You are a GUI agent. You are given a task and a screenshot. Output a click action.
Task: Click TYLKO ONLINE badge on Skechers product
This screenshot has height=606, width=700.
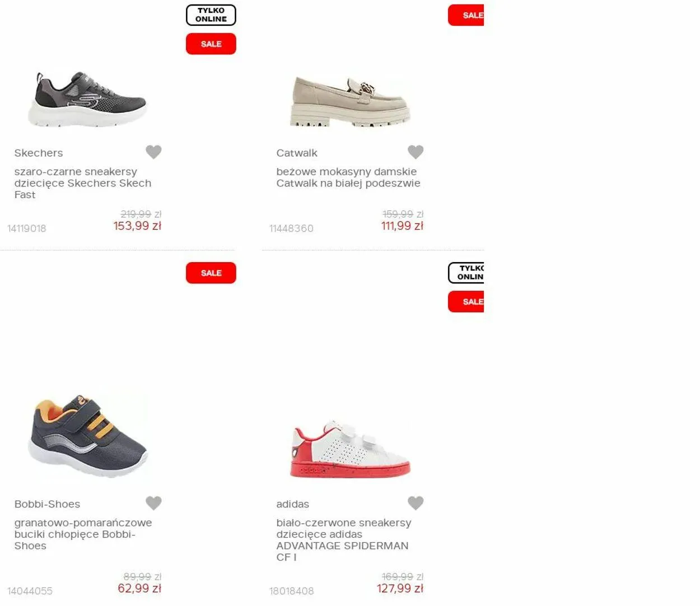click(211, 15)
